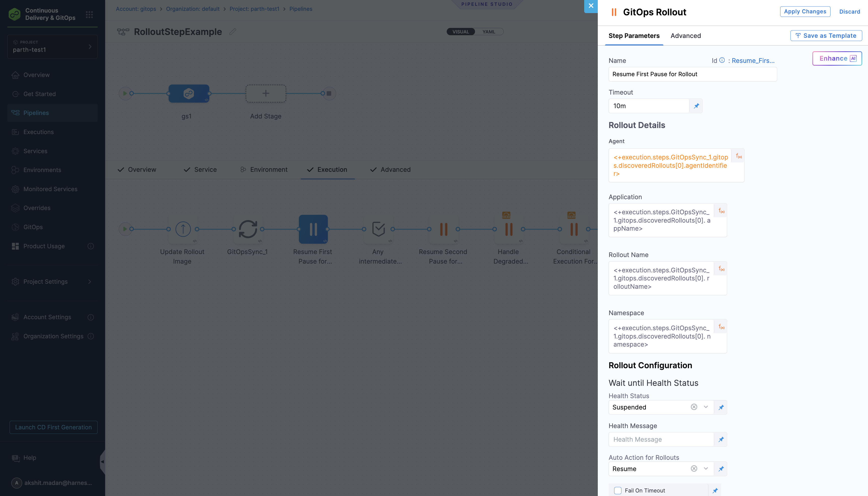Viewport: 868px width, 496px height.
Task: Click the Save as Template button
Action: pyautogui.click(x=826, y=36)
